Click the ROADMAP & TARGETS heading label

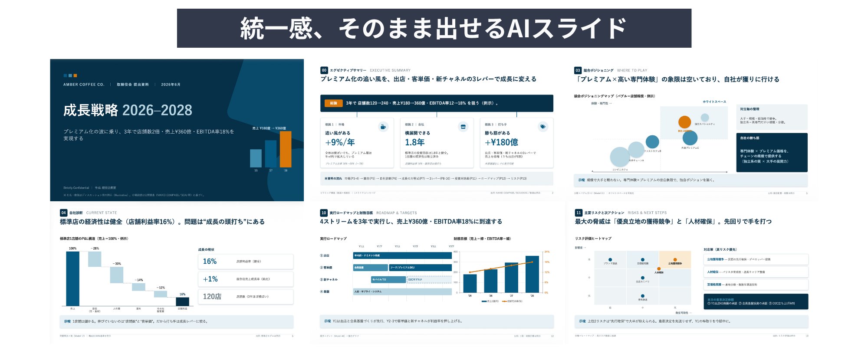point(397,213)
